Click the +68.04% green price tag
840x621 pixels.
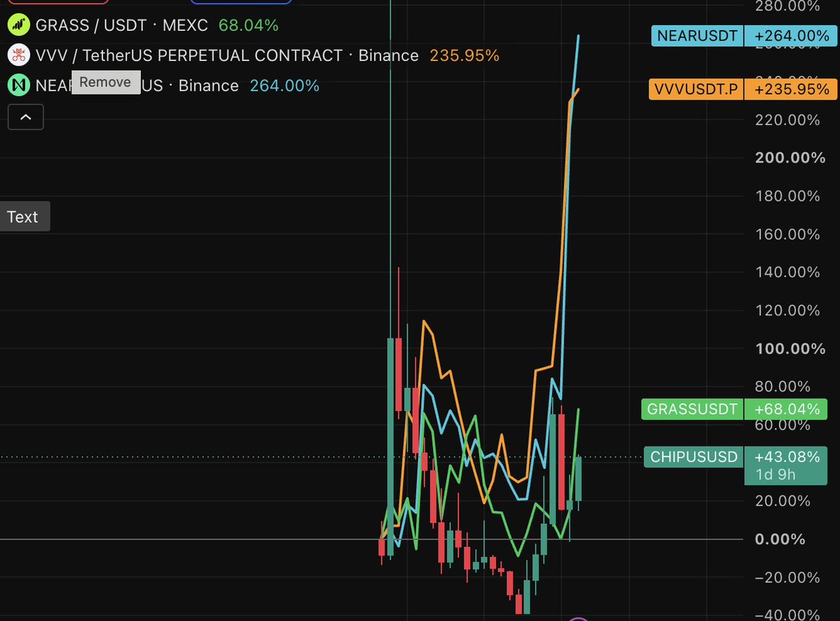786,410
